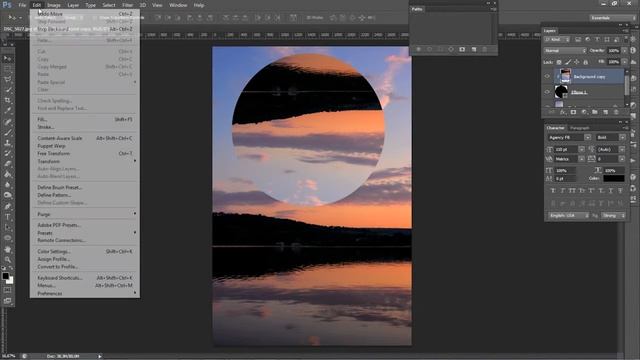Select the Eyedropper tool
640x360 pixels.
pos(7,111)
